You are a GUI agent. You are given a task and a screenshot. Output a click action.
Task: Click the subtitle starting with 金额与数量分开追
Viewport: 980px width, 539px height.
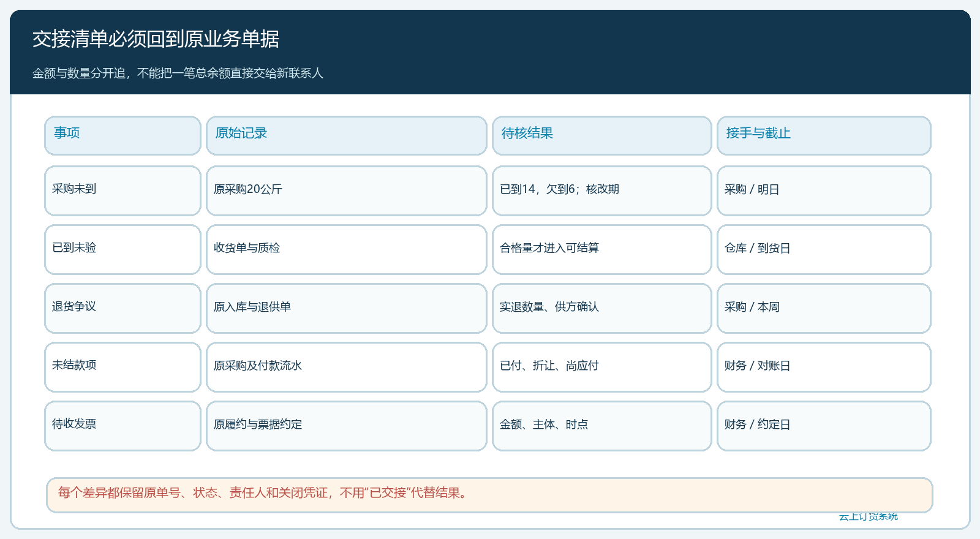coord(178,73)
